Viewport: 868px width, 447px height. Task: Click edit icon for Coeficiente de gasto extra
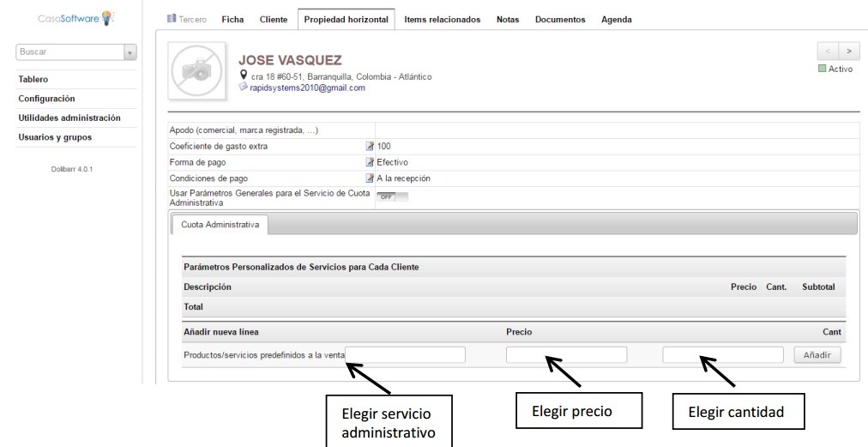(x=370, y=146)
